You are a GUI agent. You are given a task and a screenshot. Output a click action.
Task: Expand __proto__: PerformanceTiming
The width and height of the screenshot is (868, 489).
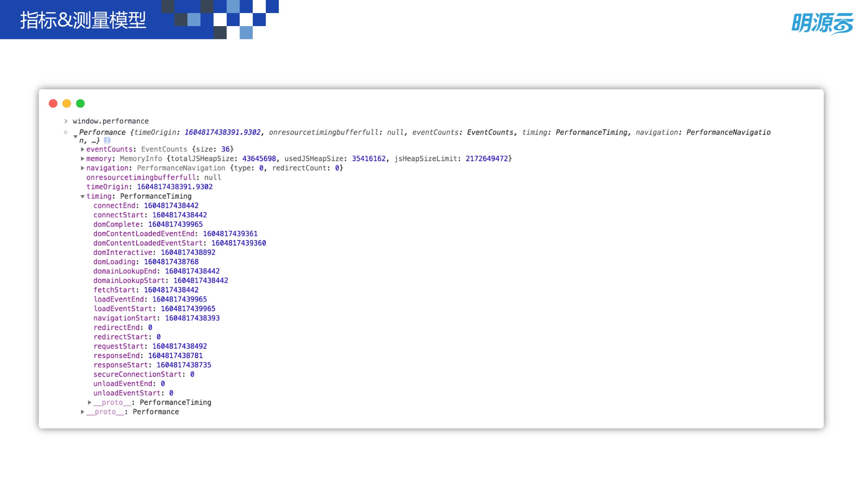pos(89,402)
